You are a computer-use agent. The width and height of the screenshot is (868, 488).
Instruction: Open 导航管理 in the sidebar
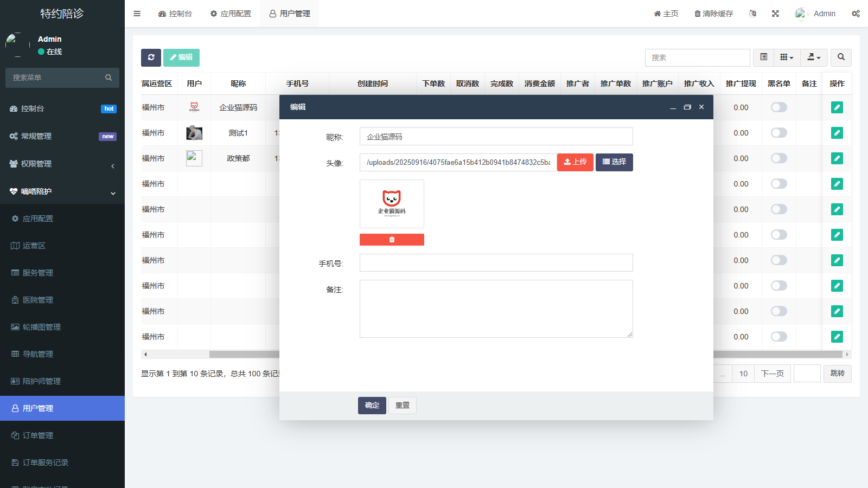[62, 354]
